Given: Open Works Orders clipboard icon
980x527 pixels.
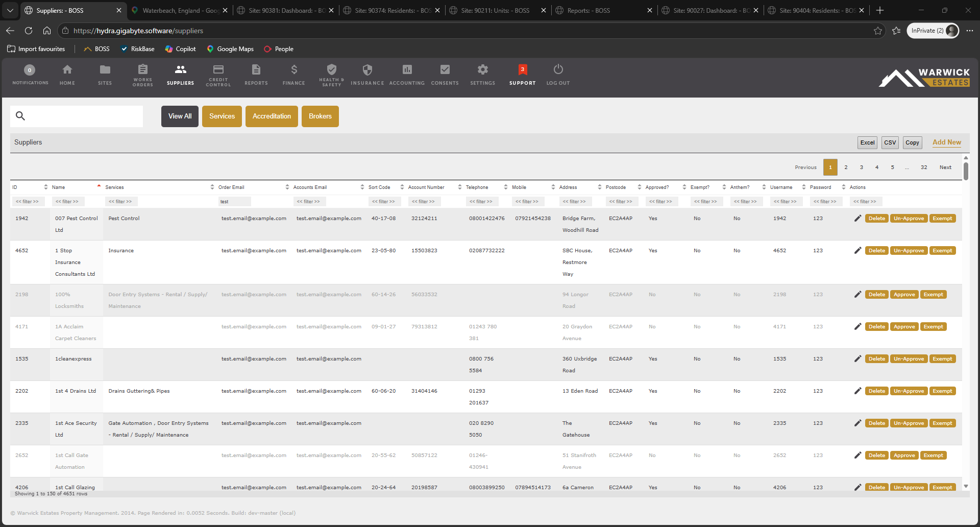Looking at the screenshot, I should point(143,69).
